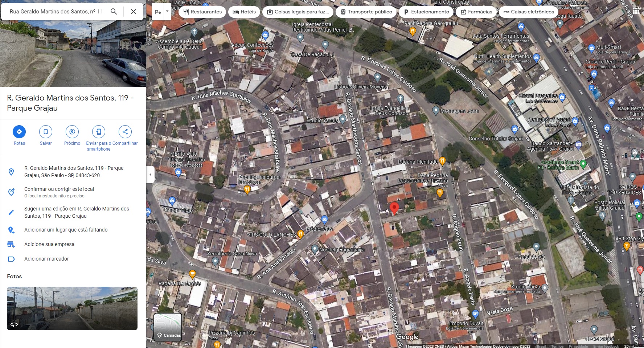Click the Studio Yannis marker pin
Image resolution: width=644 pixels, height=348 pixels.
coord(342,120)
